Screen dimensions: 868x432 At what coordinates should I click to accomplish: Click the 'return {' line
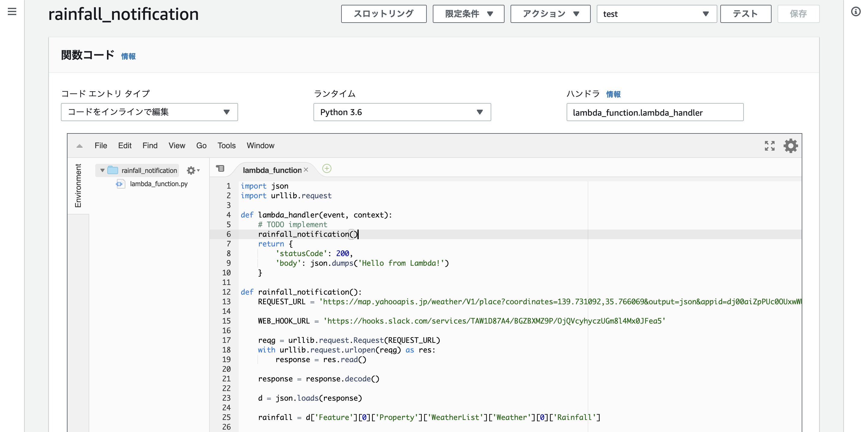click(275, 244)
